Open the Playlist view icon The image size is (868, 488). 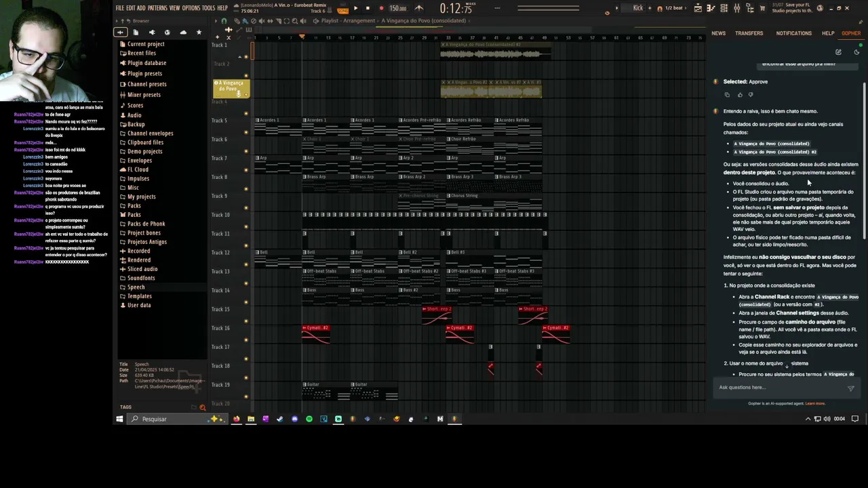[x=698, y=8]
